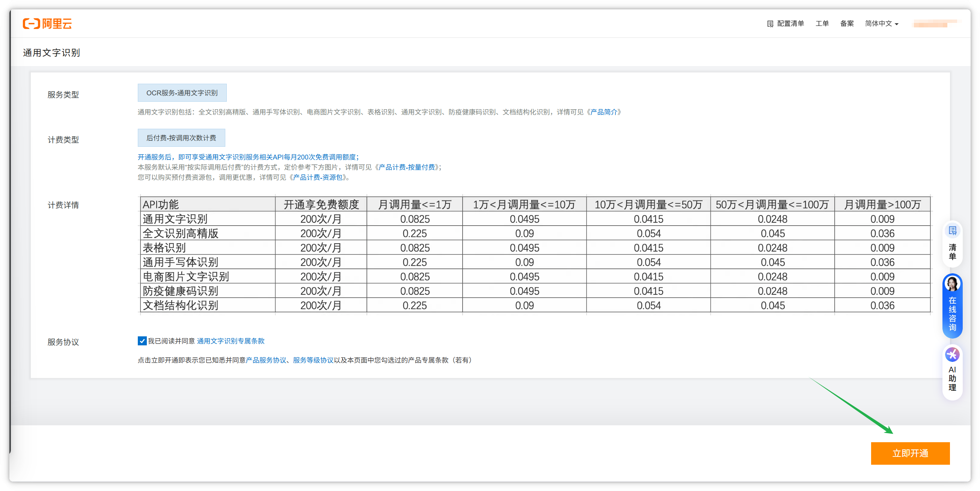Expand the 简体中文 language dropdown
Viewport: 980px width, 491px height.
882,24
